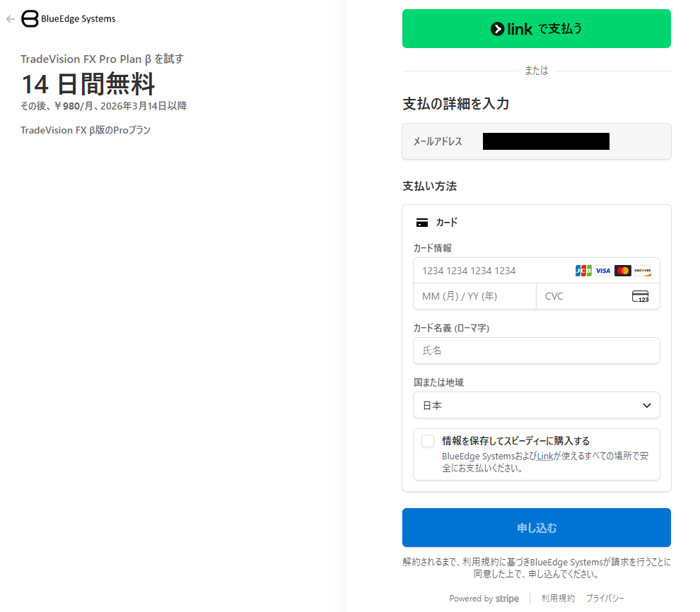700x612 pixels.
Task: Click the Link hyperlink in save info text
Action: click(544, 457)
